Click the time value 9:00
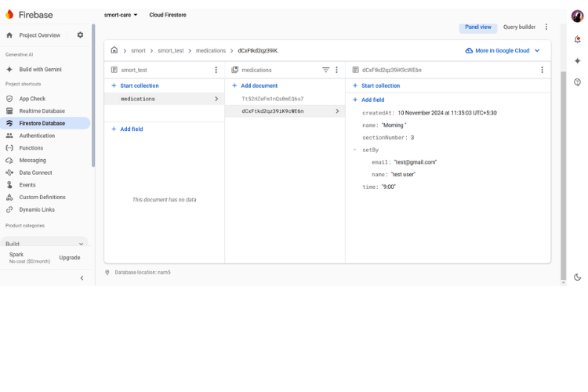Viewport: 588px width, 392px height. (x=389, y=187)
